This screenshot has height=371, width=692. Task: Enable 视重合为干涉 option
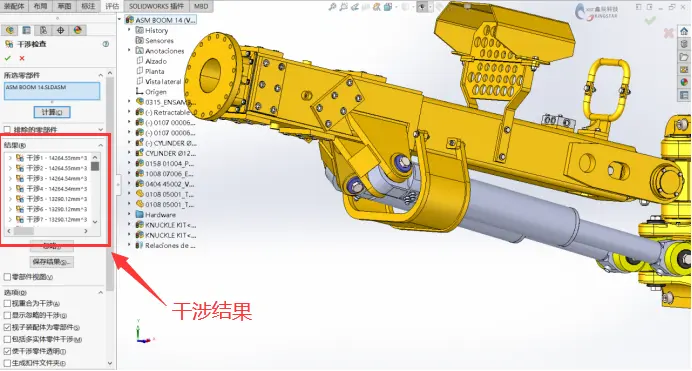pos(7,304)
